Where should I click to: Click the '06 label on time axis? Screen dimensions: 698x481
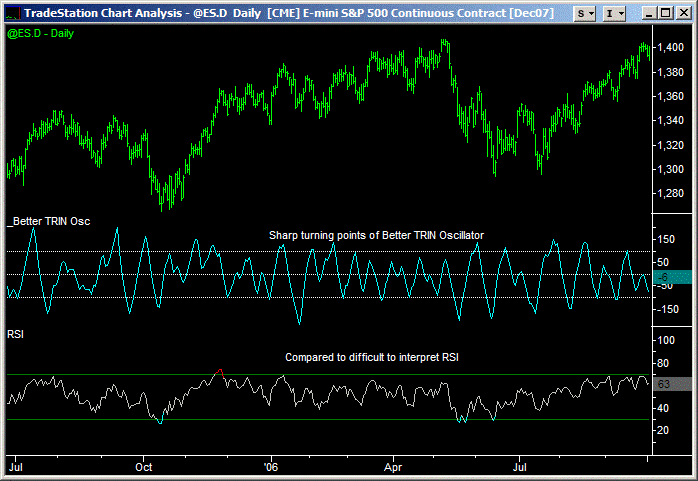pos(270,467)
